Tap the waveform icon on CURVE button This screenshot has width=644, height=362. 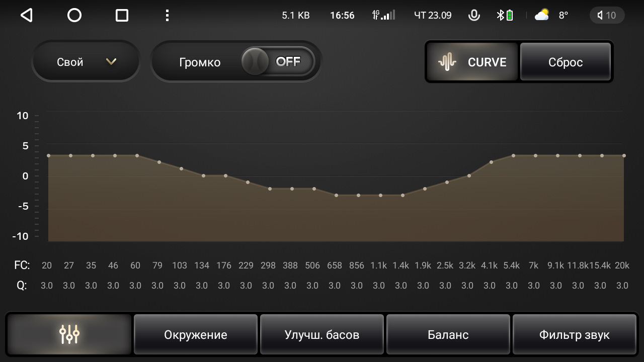[447, 62]
